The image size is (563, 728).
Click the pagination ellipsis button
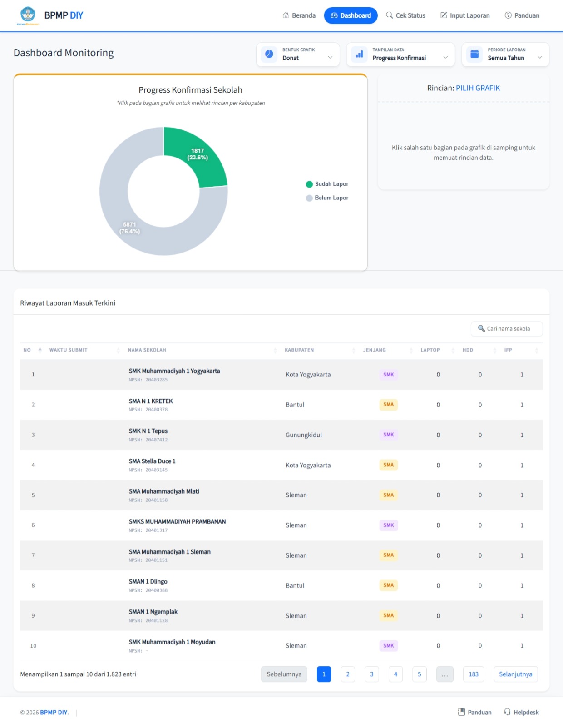click(x=445, y=674)
